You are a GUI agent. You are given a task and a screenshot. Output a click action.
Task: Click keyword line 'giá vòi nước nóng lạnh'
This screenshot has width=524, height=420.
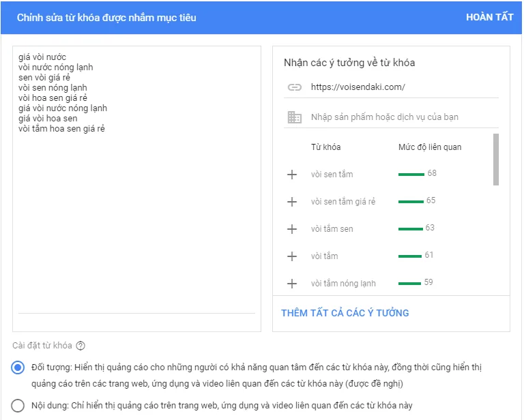pyautogui.click(x=63, y=108)
